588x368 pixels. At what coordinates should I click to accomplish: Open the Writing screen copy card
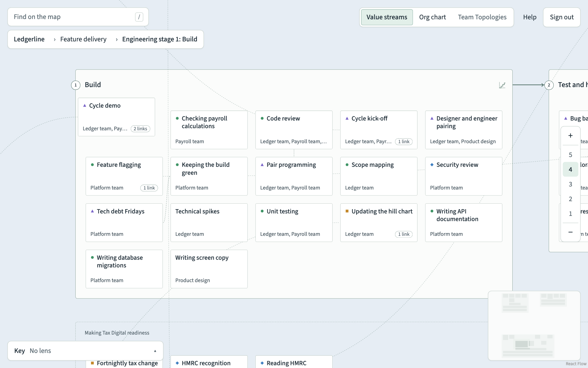click(x=209, y=269)
